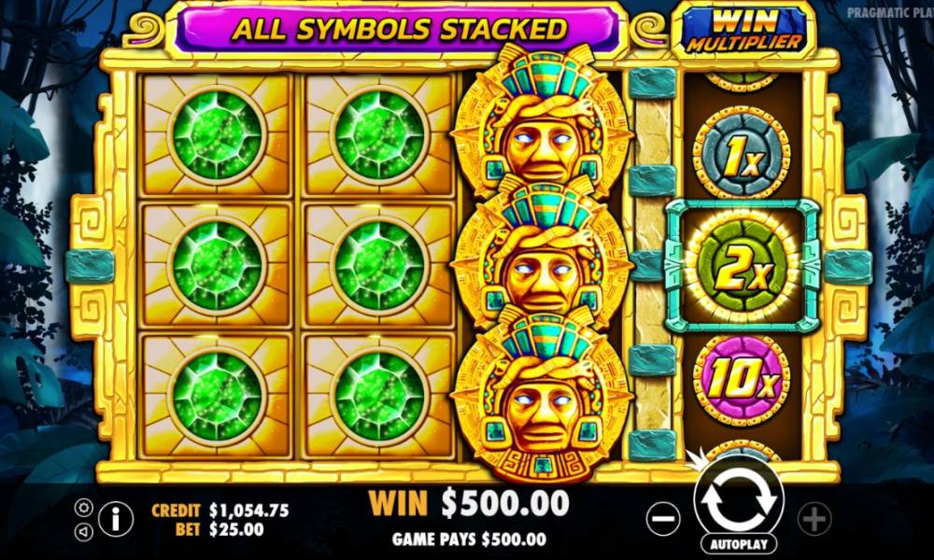Click the 10x pink multiplier medallion
Viewport: 934px width, 560px height.
[x=742, y=380]
